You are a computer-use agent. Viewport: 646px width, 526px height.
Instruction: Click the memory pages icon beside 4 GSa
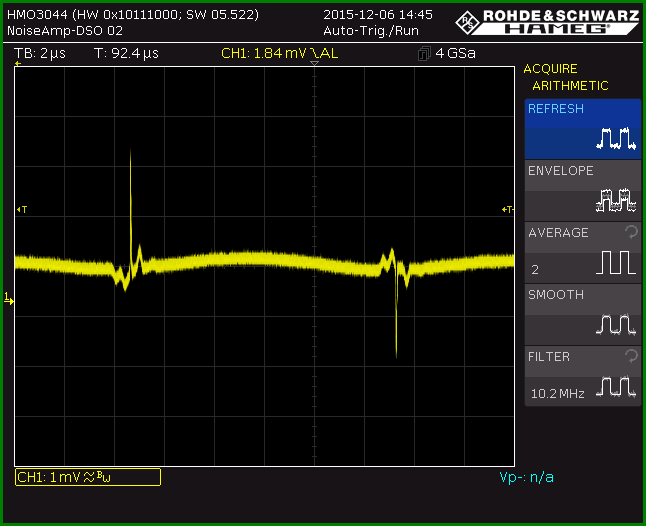(x=424, y=54)
